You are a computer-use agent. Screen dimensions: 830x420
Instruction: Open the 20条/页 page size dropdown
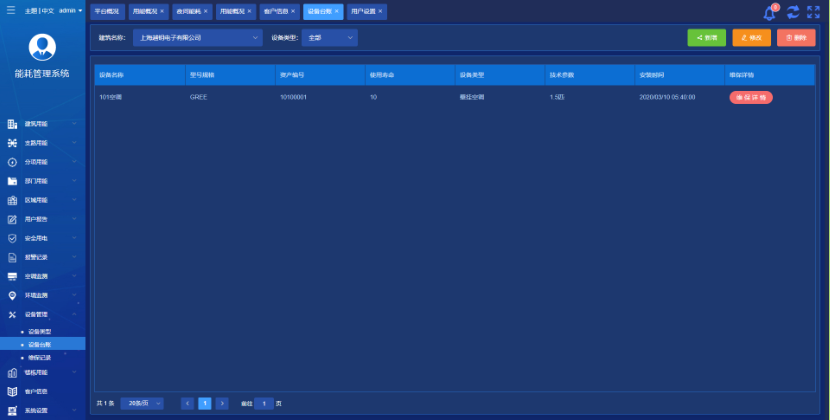tap(142, 403)
